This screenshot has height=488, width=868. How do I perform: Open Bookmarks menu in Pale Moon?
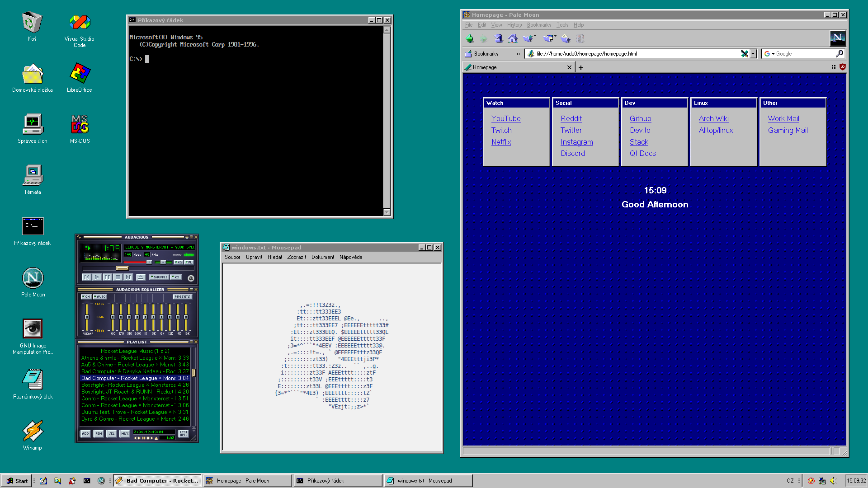(x=538, y=25)
